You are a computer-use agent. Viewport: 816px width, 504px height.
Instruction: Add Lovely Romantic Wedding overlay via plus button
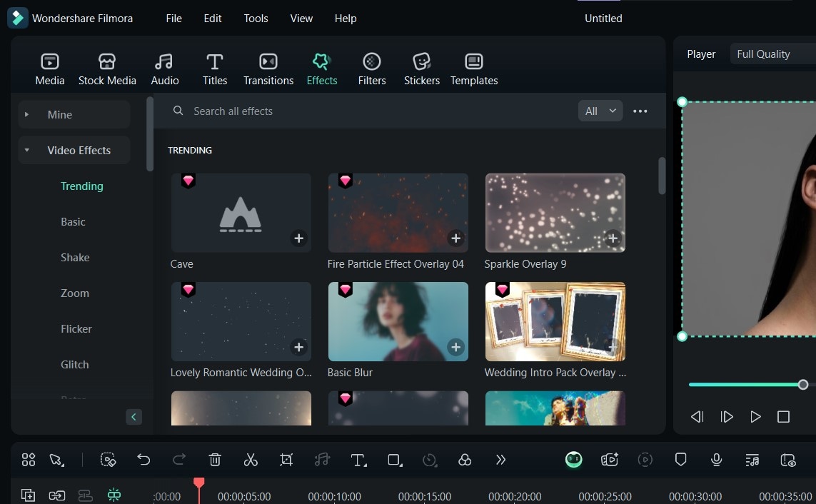pos(298,347)
